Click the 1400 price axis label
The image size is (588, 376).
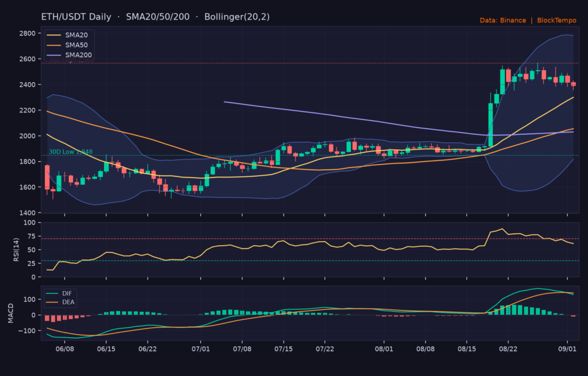pyautogui.click(x=28, y=212)
